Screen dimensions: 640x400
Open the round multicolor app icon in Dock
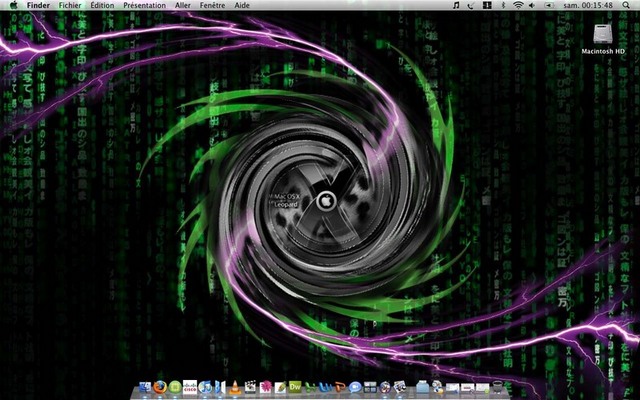click(385, 387)
